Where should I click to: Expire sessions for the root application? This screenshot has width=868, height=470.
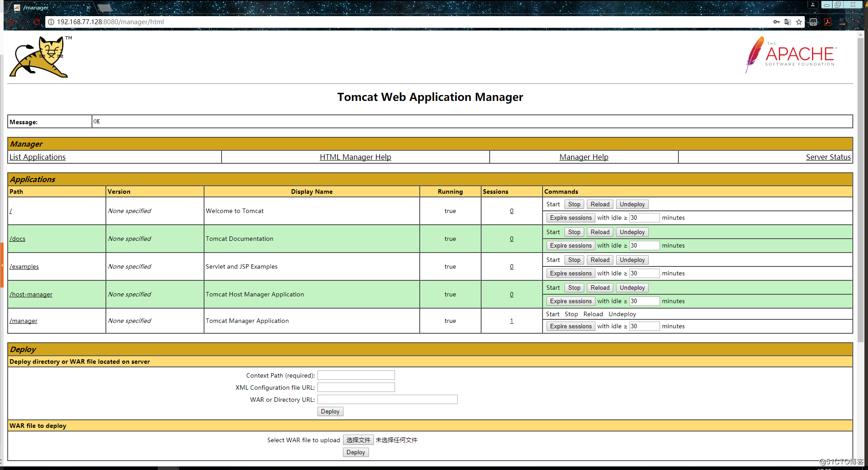pos(571,218)
